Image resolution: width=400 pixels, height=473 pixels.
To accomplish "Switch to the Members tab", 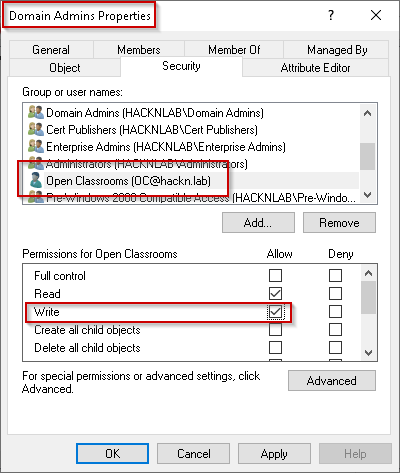I will pos(139,50).
